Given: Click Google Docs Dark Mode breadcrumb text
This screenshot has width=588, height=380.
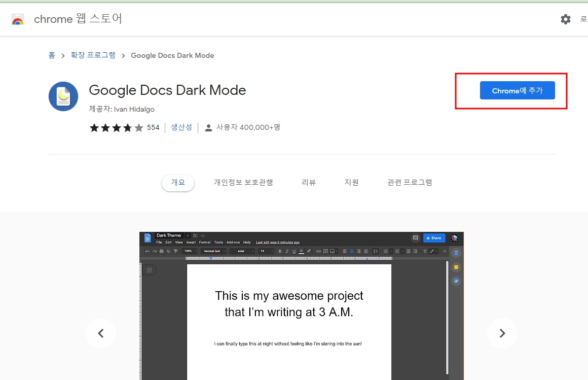Looking at the screenshot, I should (172, 56).
